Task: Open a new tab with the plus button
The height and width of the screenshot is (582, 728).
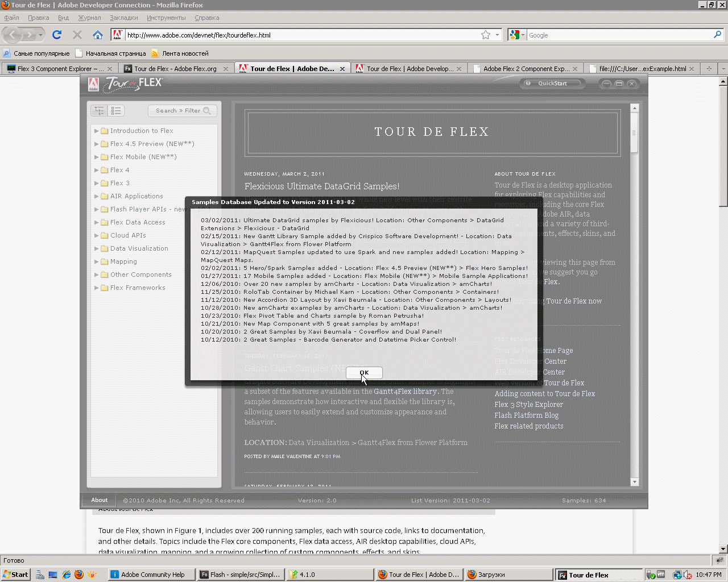Action: click(709, 68)
